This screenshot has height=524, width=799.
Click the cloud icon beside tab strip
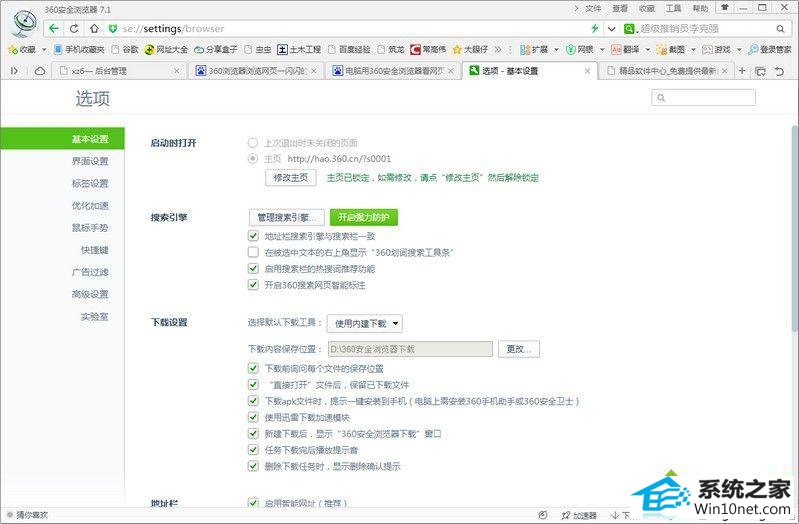click(39, 71)
